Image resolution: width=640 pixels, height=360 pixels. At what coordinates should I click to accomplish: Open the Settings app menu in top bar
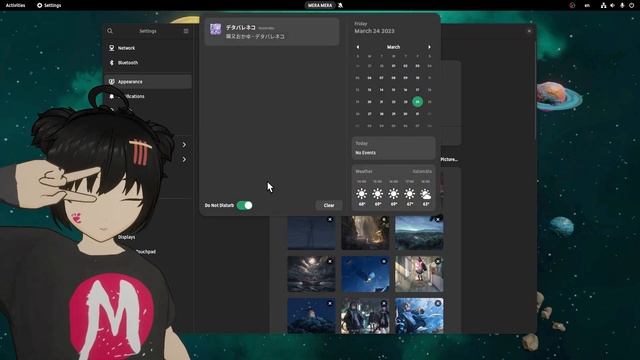[49, 5]
